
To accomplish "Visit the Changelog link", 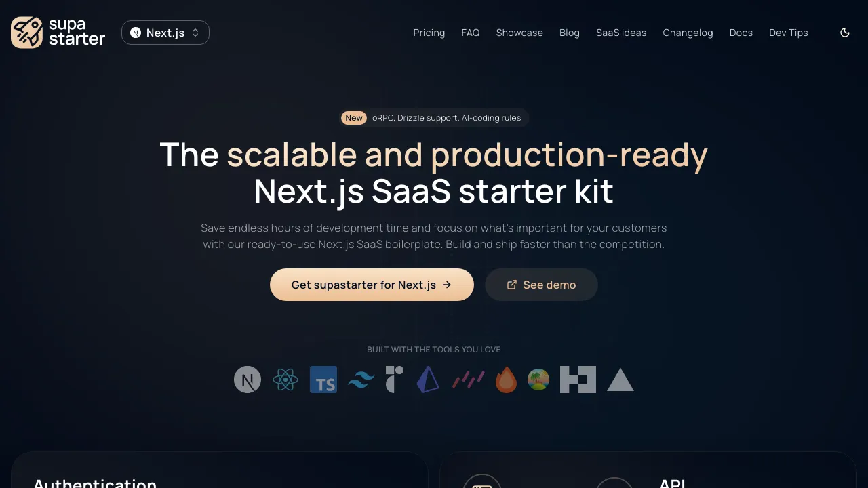I will (688, 33).
